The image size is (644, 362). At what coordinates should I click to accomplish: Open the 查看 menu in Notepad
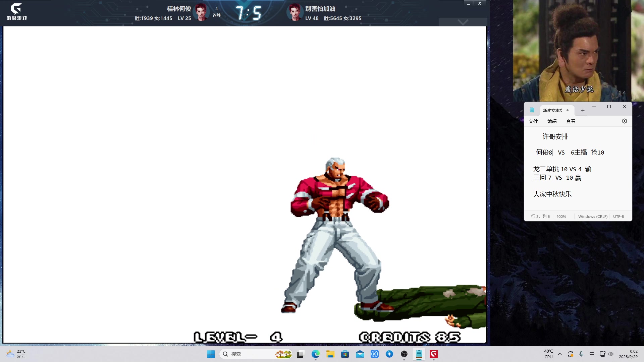[571, 121]
